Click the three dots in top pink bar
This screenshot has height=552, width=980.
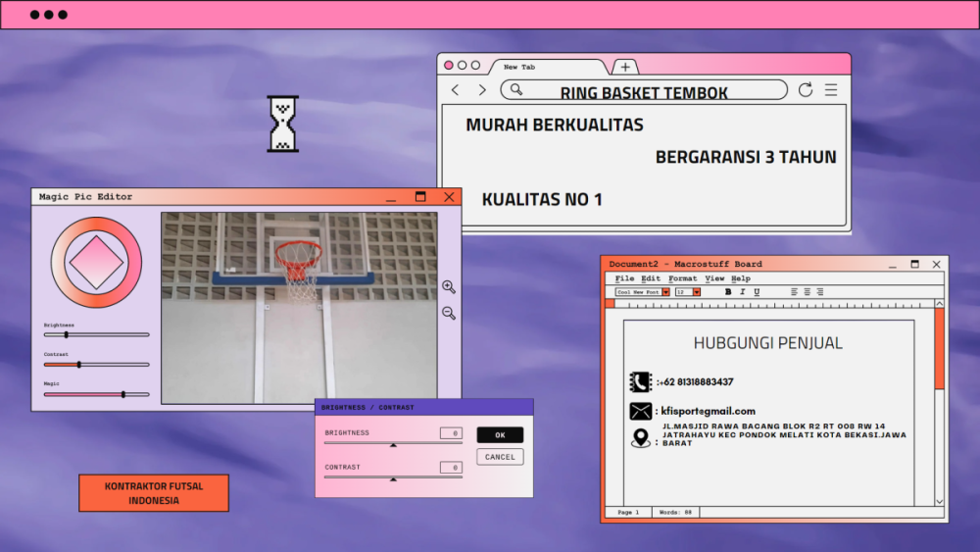click(x=49, y=15)
